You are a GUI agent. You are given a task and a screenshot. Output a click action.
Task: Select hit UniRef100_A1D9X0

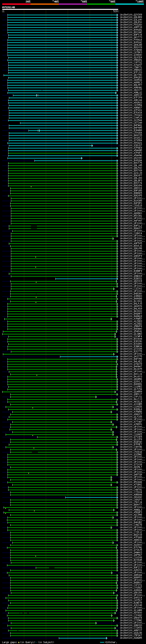(131, 545)
